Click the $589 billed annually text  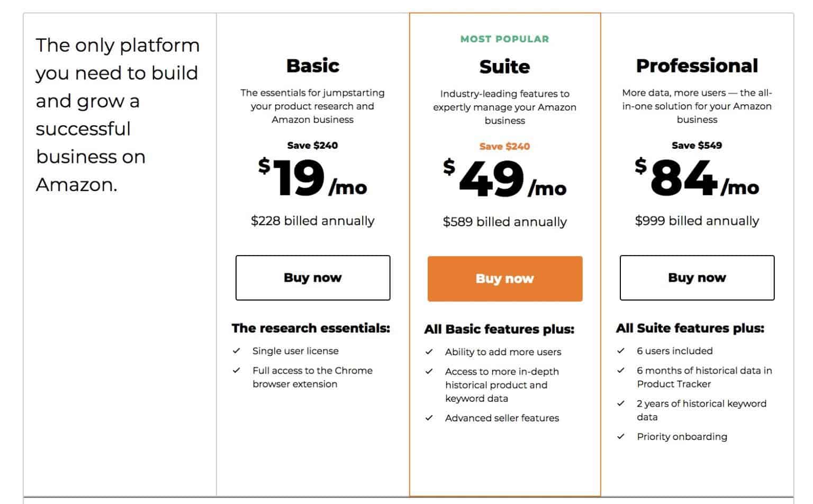click(504, 222)
